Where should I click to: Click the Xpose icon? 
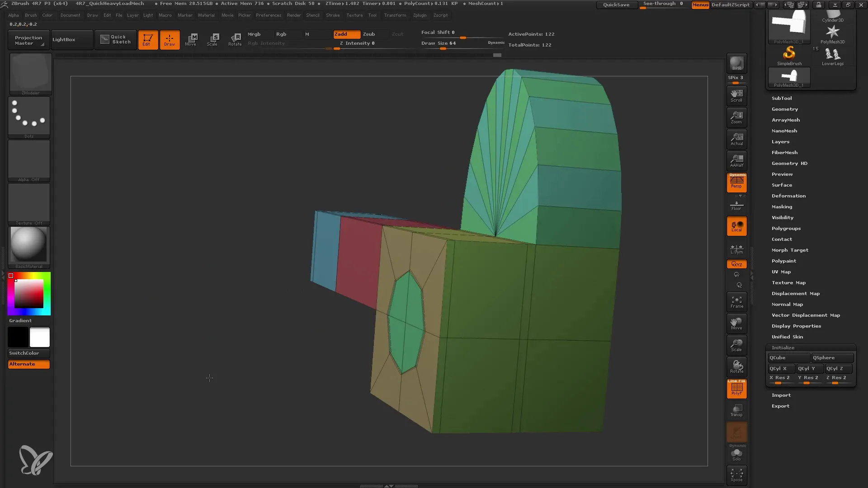coord(736,474)
